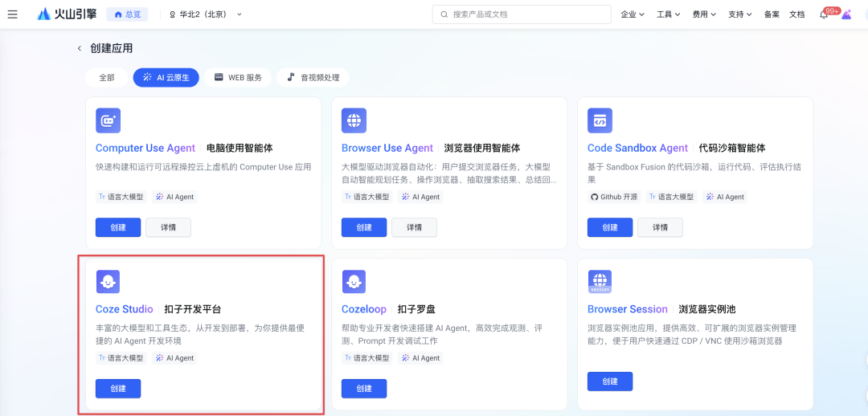Click the 火山引擎 logo
868x416 pixels.
coord(67,14)
